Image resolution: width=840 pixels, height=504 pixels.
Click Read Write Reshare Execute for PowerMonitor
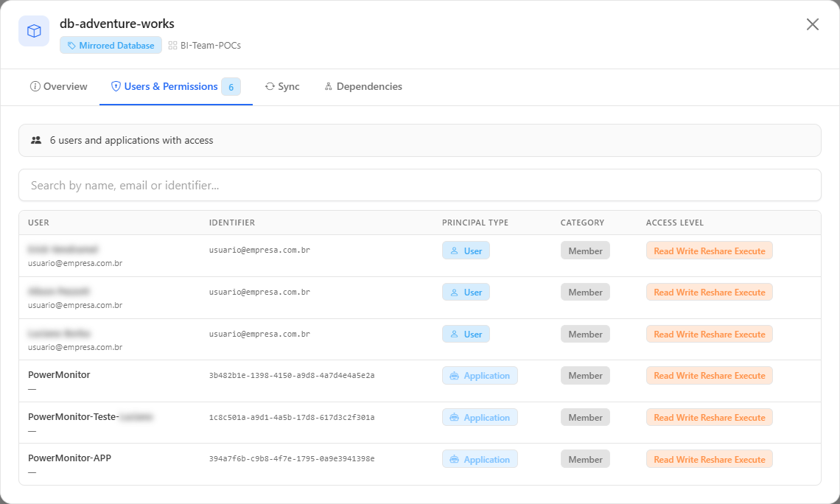pyautogui.click(x=710, y=376)
